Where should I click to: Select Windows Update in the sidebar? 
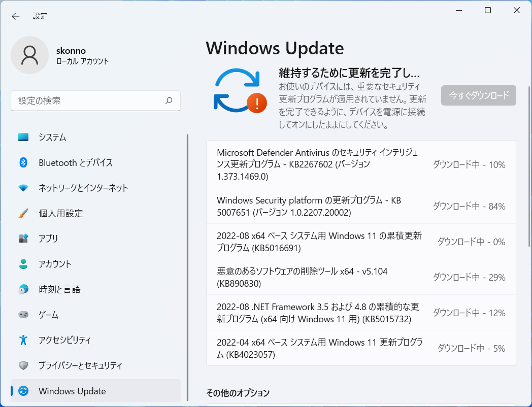95,391
